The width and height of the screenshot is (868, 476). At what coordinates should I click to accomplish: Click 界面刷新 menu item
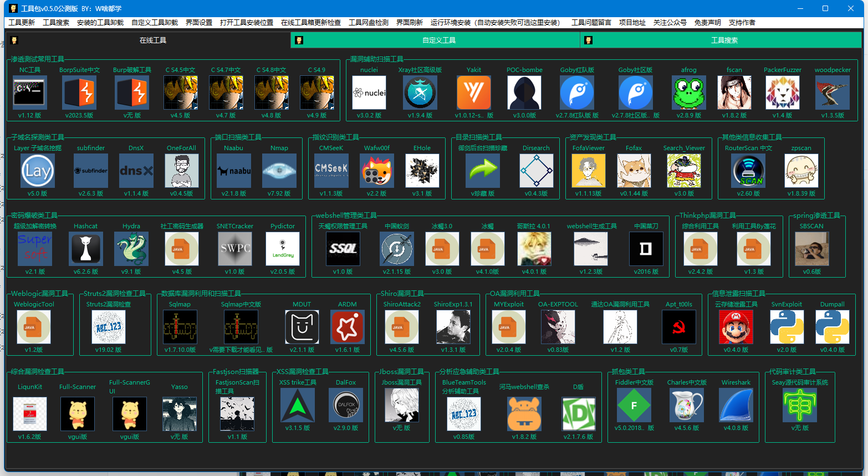click(x=410, y=23)
